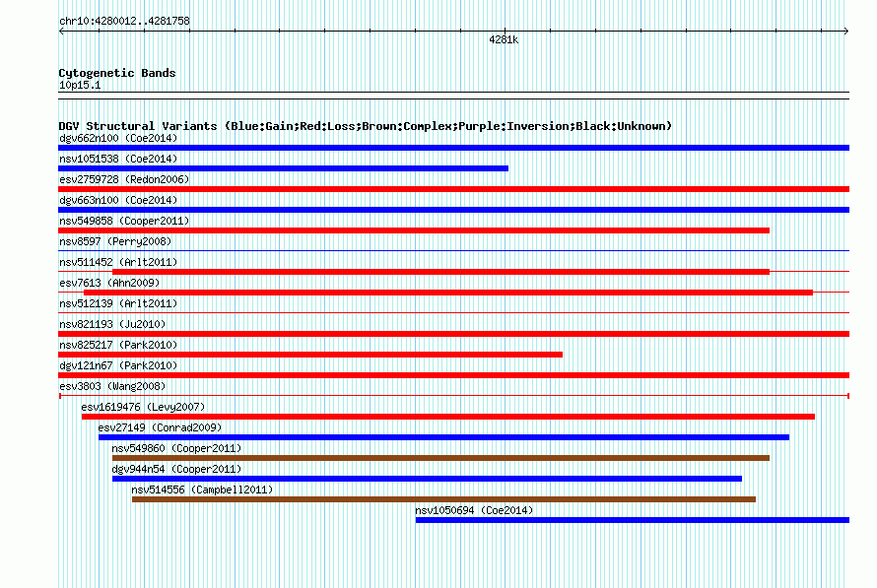Select the blue nsv1050694 gain bar

[x=633, y=520]
